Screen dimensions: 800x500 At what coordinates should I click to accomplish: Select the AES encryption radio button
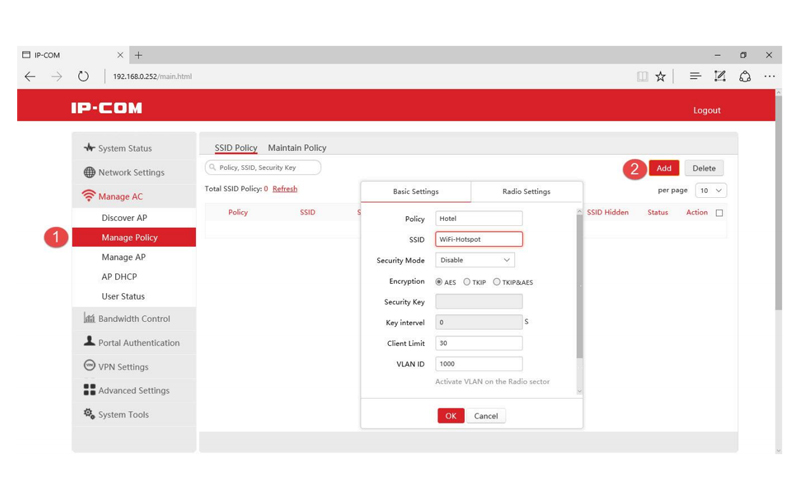(x=439, y=282)
